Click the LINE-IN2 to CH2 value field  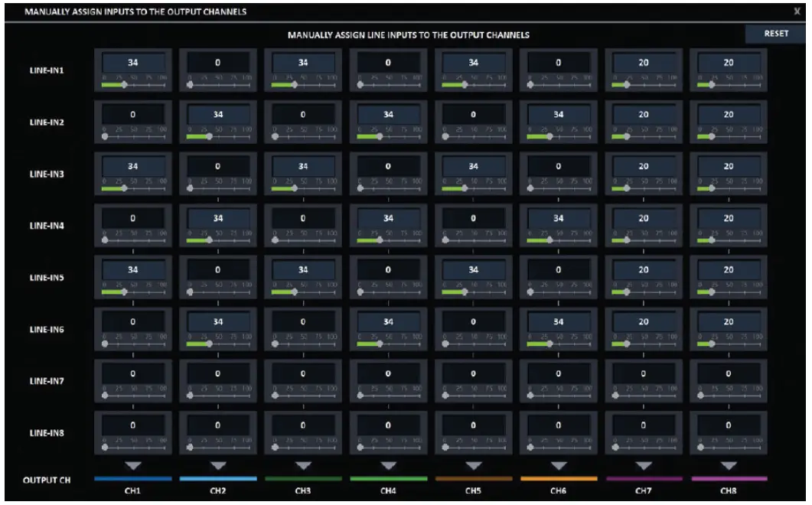[x=218, y=115]
